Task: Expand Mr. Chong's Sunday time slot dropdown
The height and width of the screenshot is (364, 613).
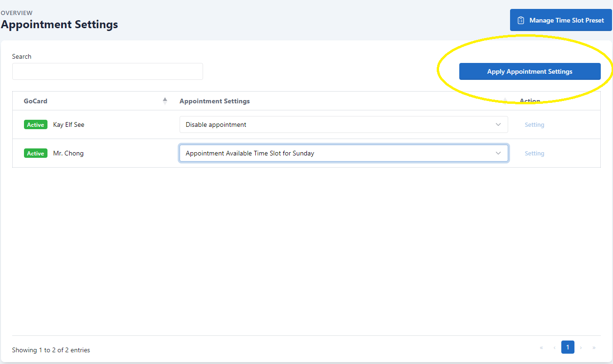Action: point(343,154)
